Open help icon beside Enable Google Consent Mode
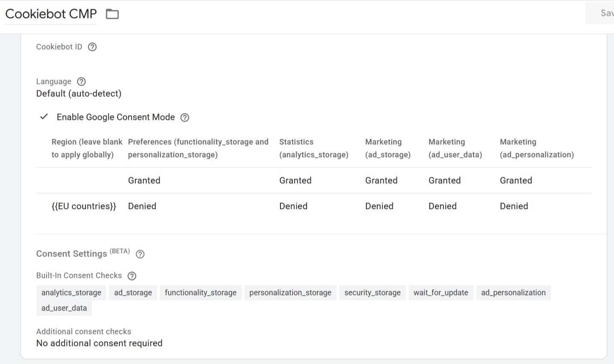 (x=185, y=117)
